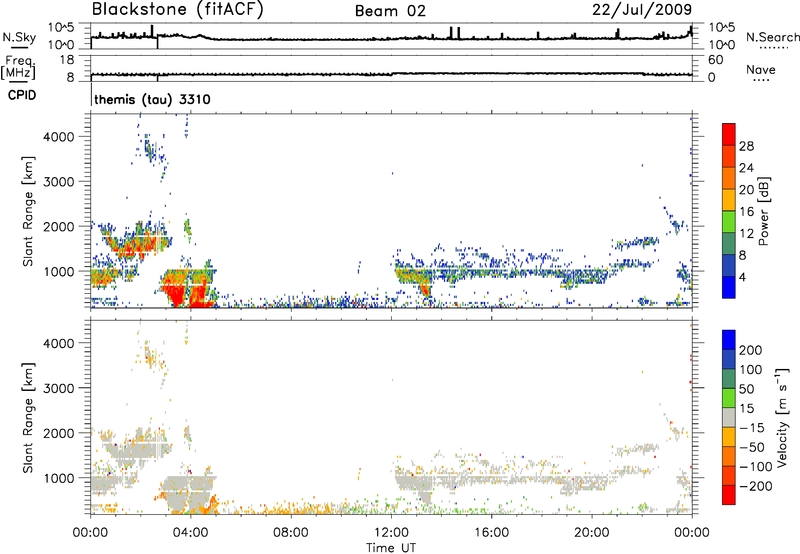Image resolution: width=800 pixels, height=554 pixels.
Task: Pick the yellow segment of power color bar
Action: pos(729,199)
